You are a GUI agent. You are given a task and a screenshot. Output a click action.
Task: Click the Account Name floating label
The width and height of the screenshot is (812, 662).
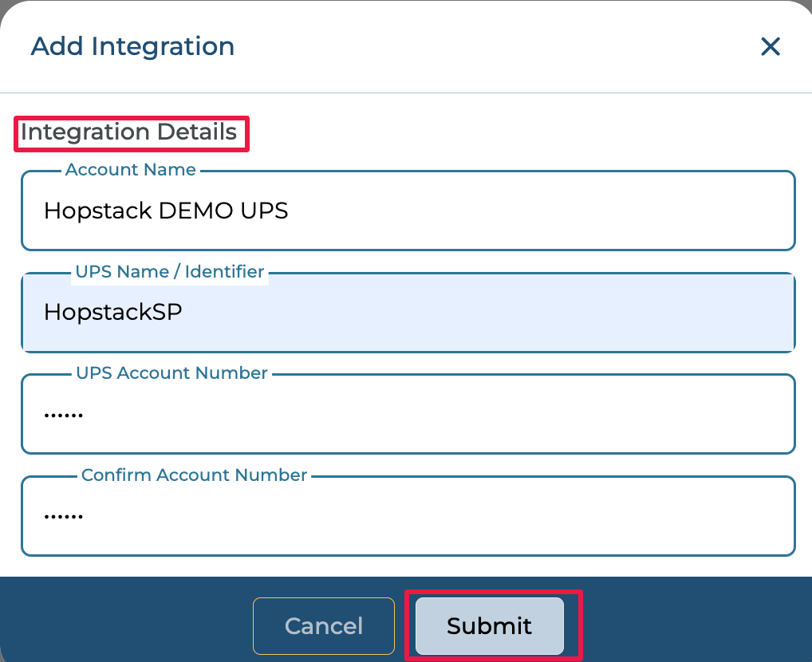(130, 170)
